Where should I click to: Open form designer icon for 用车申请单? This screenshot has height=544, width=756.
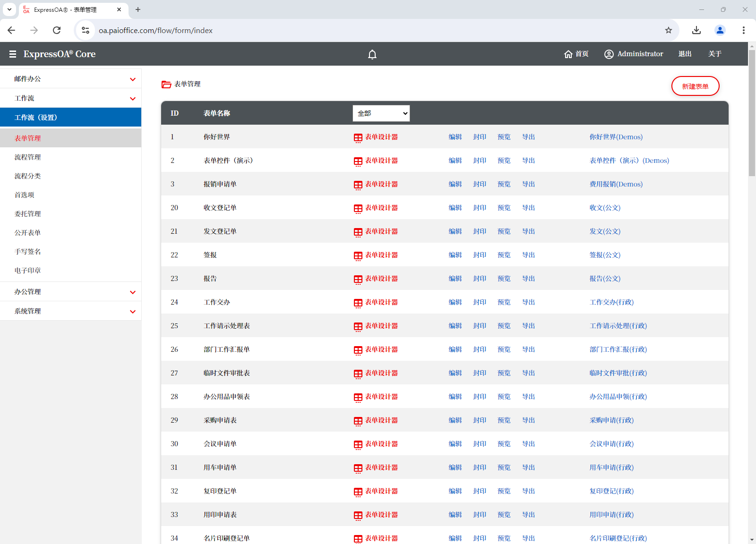pyautogui.click(x=358, y=468)
